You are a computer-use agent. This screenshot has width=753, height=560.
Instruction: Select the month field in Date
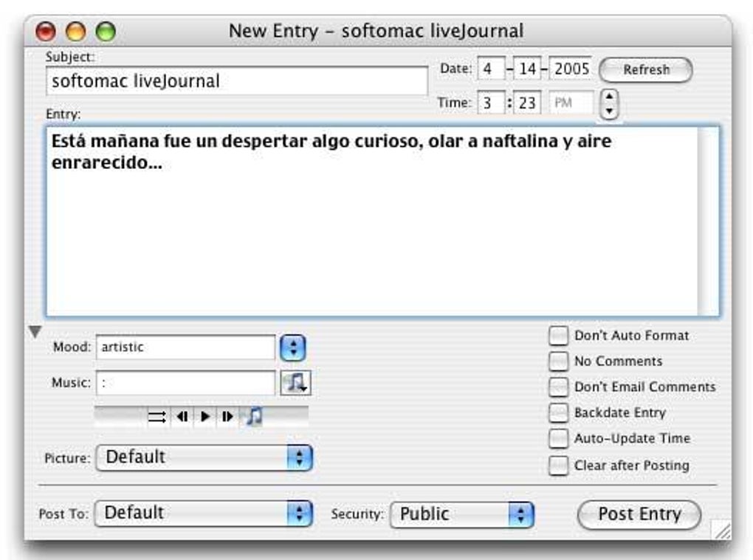tap(491, 69)
